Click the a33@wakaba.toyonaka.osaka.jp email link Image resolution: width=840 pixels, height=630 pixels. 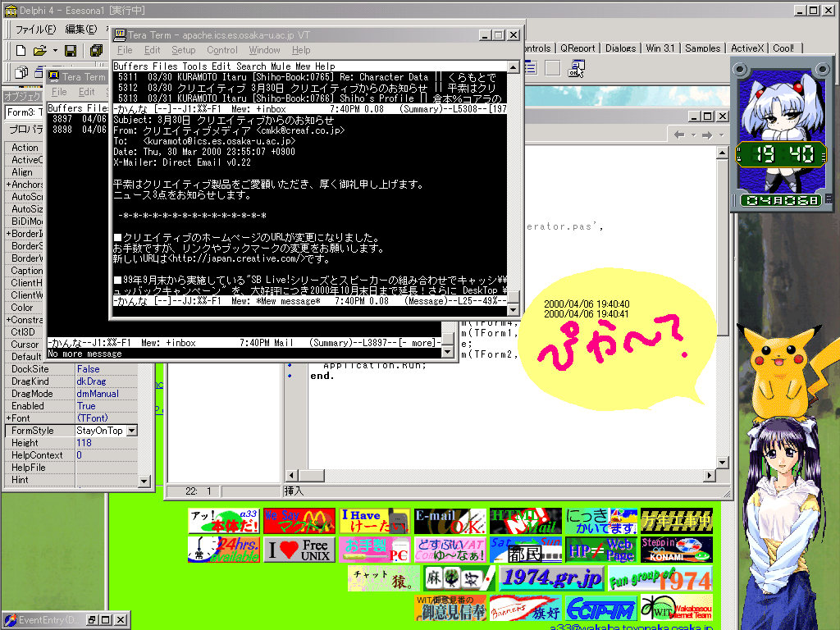click(x=631, y=626)
